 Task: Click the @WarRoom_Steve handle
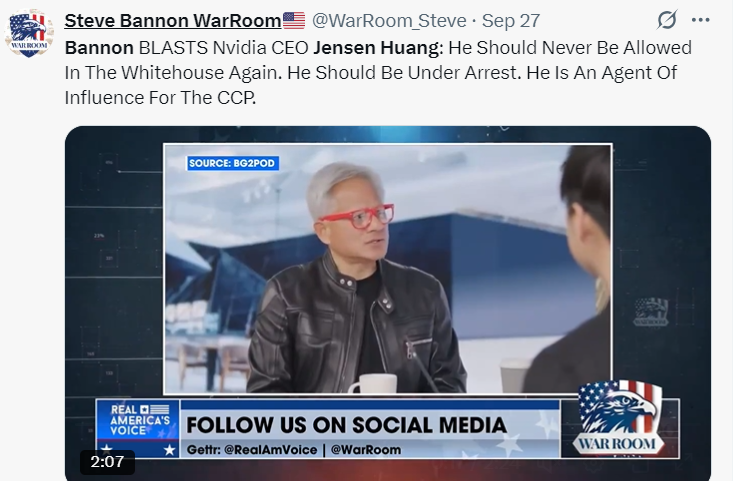tap(389, 21)
